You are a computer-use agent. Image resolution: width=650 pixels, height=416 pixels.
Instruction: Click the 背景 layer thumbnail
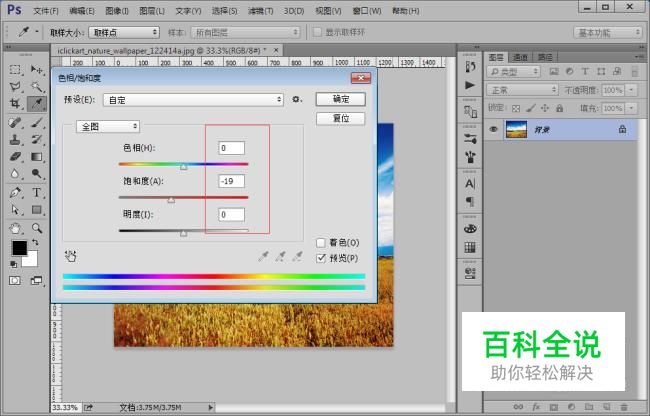[516, 129]
